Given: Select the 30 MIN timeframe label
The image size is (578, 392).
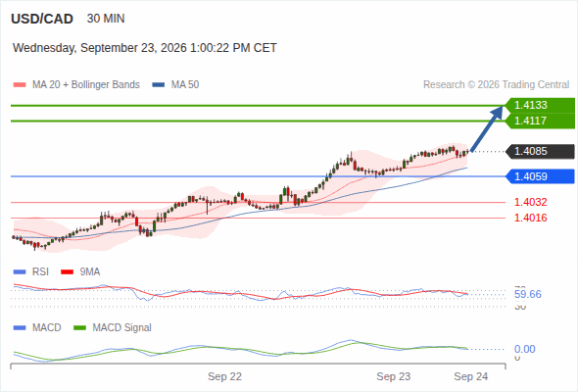Looking at the screenshot, I should point(106,19).
